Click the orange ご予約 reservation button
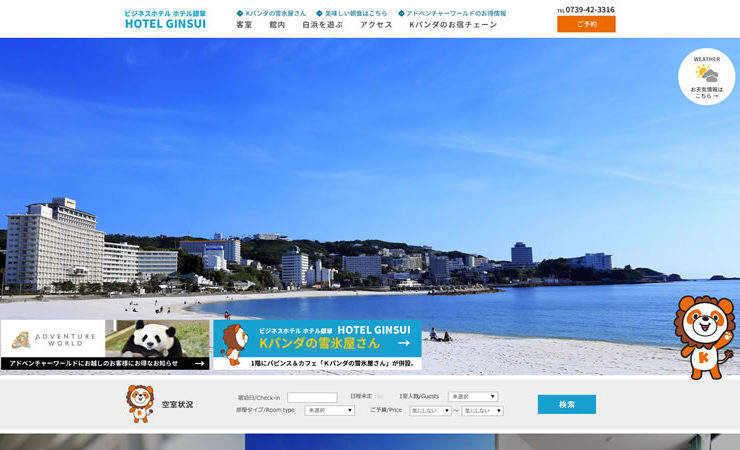This screenshot has width=740, height=450. [x=586, y=24]
